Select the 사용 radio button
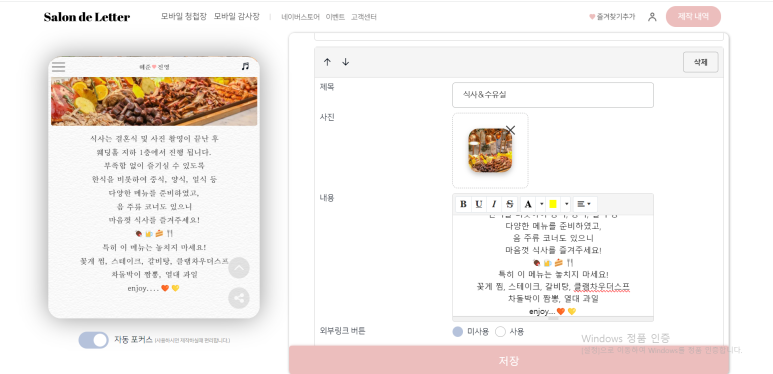This screenshot has width=773, height=374. tap(500, 332)
